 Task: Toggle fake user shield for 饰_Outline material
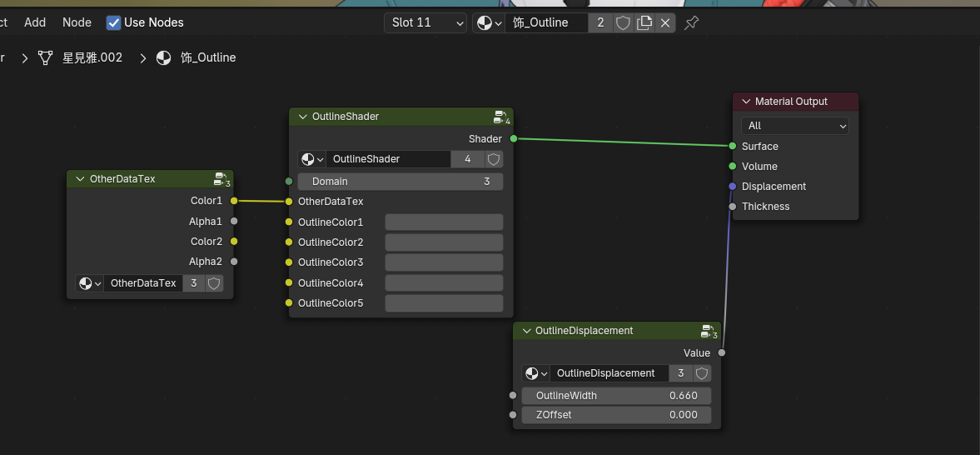tap(623, 22)
